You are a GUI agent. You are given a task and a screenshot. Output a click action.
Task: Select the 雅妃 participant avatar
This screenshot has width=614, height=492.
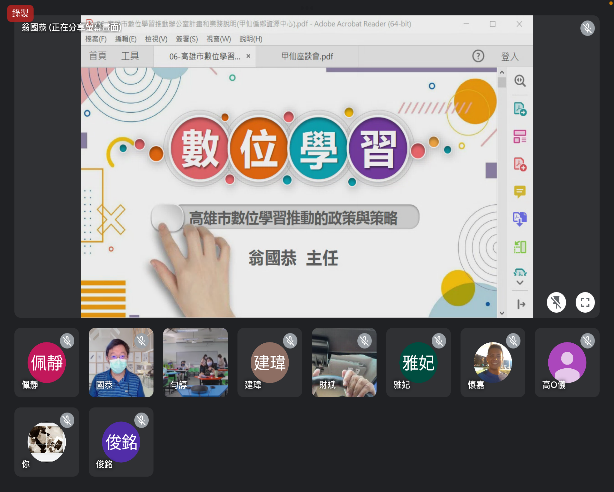[x=419, y=362]
